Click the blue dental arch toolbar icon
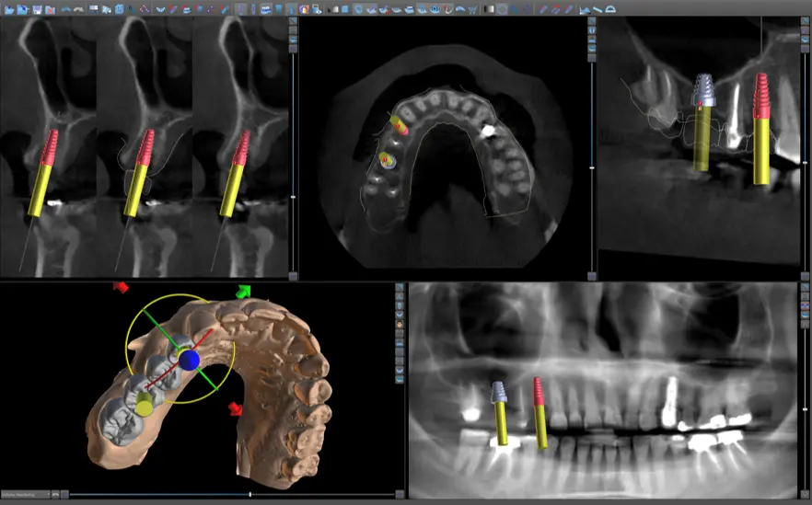This screenshot has width=812, height=505. [x=160, y=9]
